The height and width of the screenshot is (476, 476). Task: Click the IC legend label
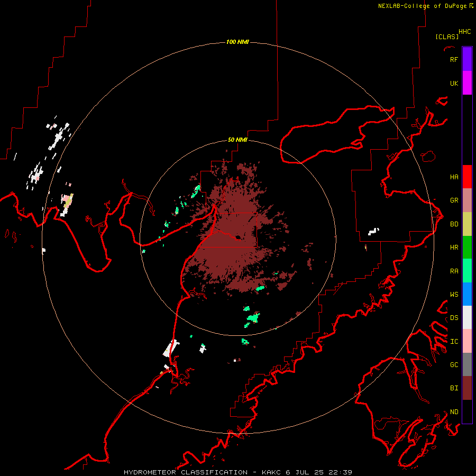454,342
